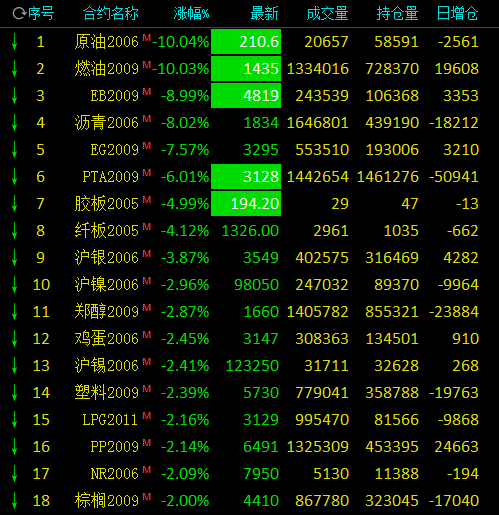Screen dimensions: 499x515
Task: Click the green down arrow in row 9
Action: click(x=14, y=257)
